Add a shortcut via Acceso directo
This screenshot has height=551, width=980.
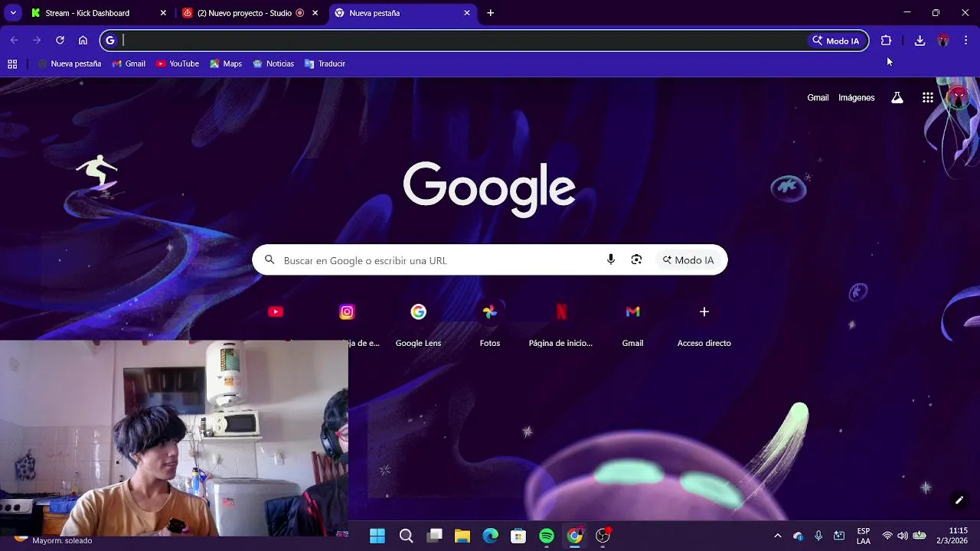tap(704, 325)
